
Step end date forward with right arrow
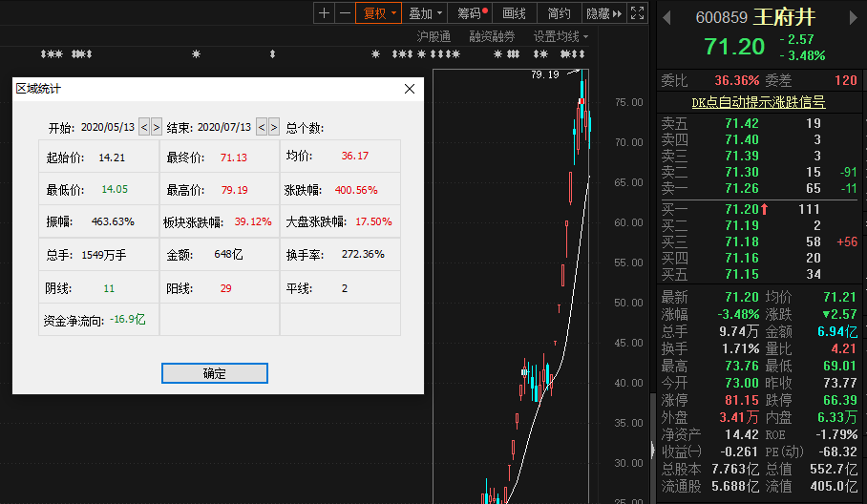[274, 127]
